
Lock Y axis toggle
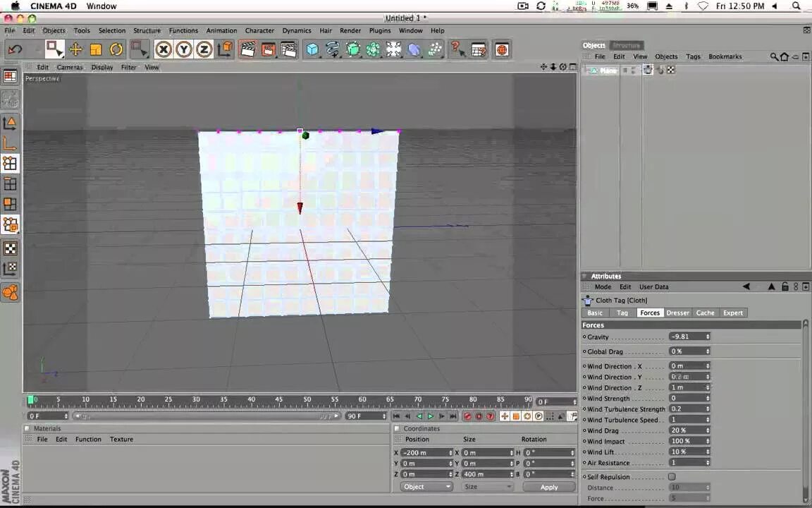pos(184,49)
